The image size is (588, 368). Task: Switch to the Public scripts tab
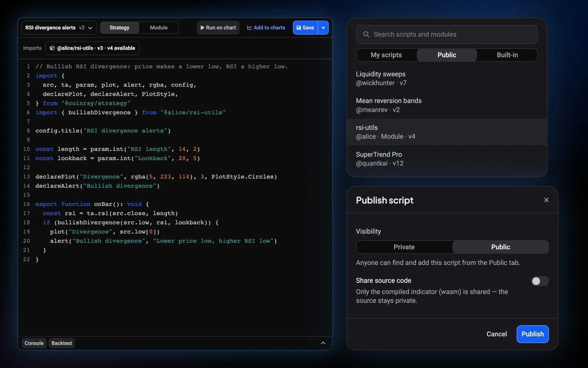(447, 55)
